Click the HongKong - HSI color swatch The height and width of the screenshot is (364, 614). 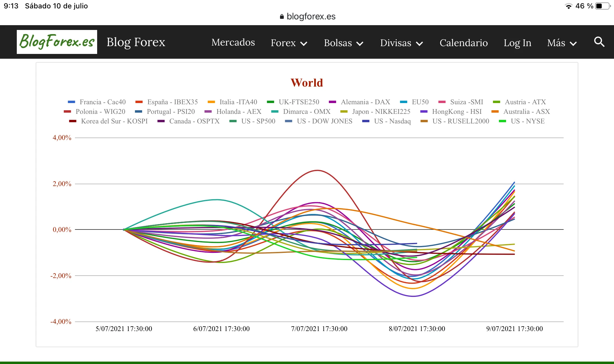tap(424, 111)
